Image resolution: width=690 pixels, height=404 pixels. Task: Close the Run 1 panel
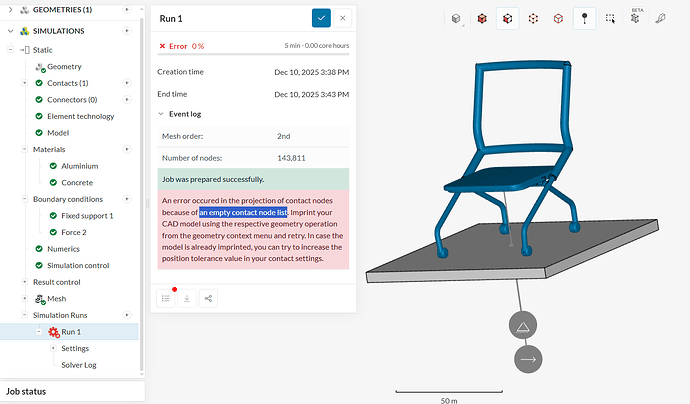(x=342, y=18)
